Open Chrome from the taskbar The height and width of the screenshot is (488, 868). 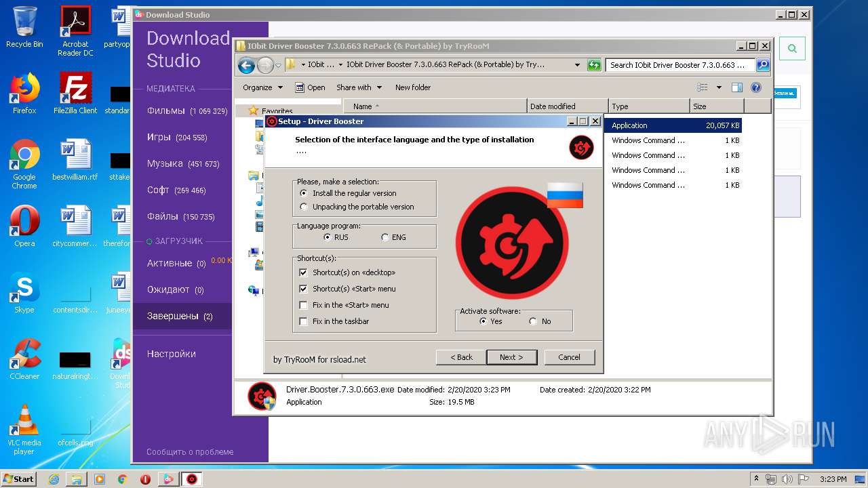coord(123,479)
